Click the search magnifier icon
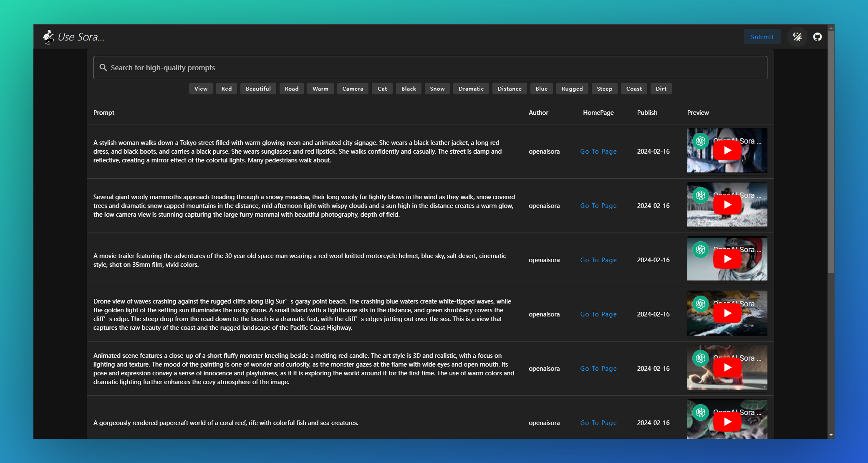This screenshot has width=868, height=463. 103,68
